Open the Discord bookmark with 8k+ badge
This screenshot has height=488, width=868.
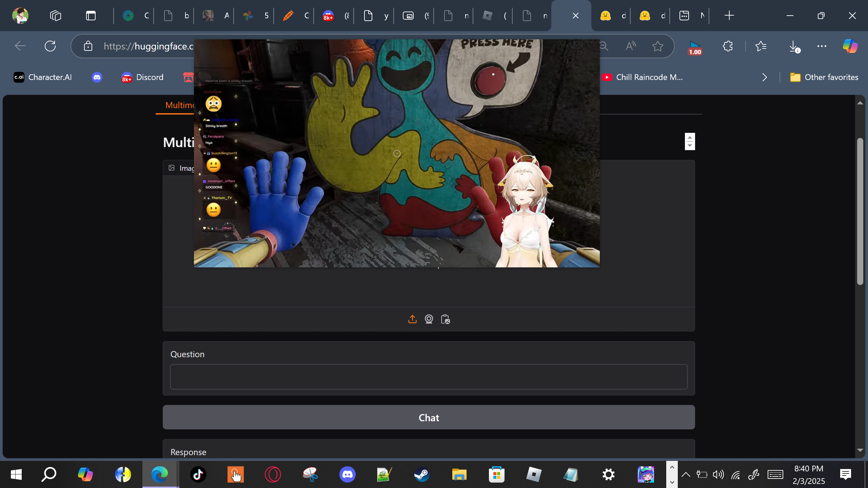coord(142,77)
